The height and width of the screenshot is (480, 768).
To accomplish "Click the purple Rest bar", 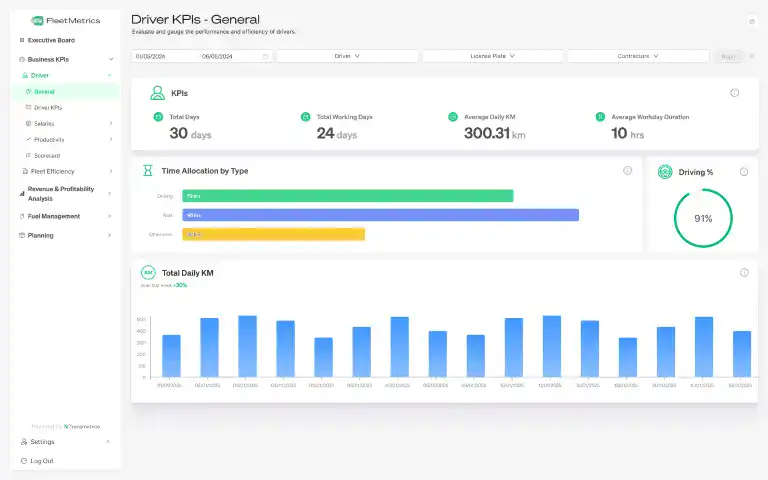I will coord(381,215).
